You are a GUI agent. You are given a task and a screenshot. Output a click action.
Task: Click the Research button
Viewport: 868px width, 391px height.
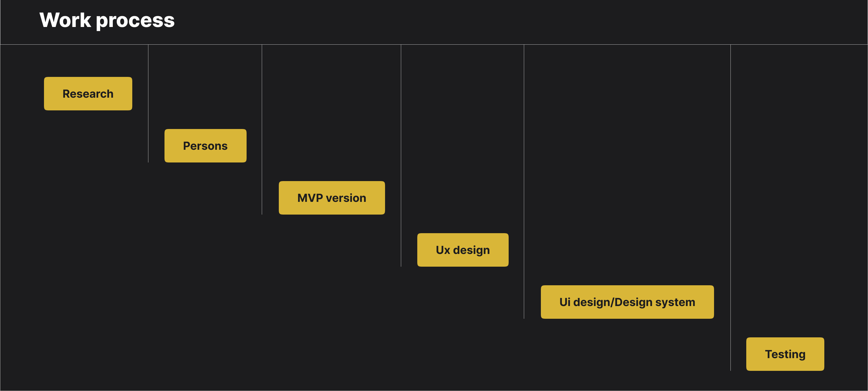point(88,93)
